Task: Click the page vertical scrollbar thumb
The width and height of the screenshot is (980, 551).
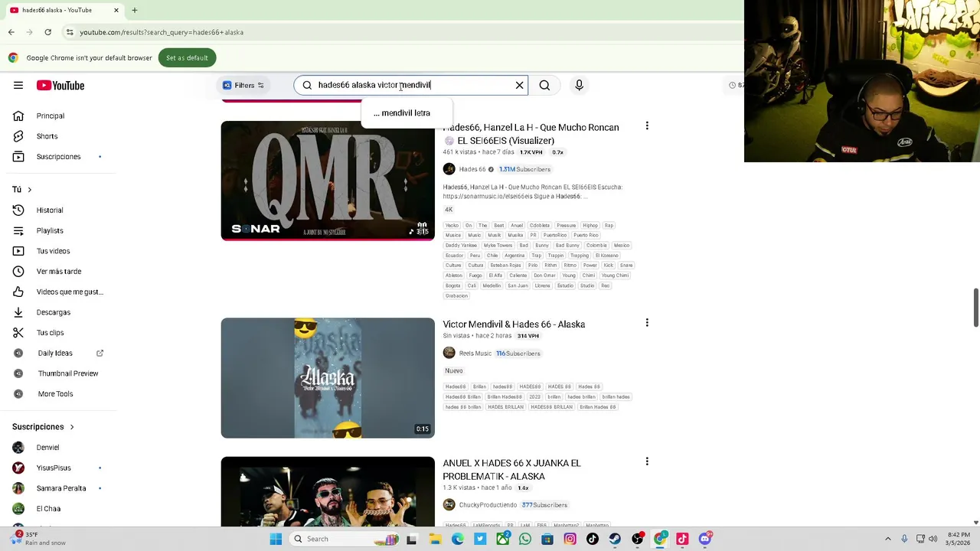Action: pyautogui.click(x=975, y=308)
